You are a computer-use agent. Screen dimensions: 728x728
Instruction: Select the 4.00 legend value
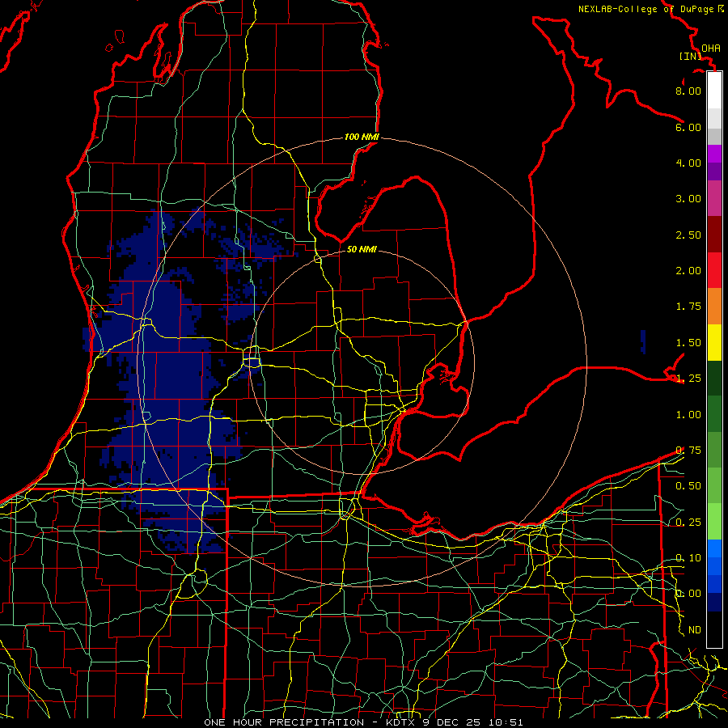[688, 163]
